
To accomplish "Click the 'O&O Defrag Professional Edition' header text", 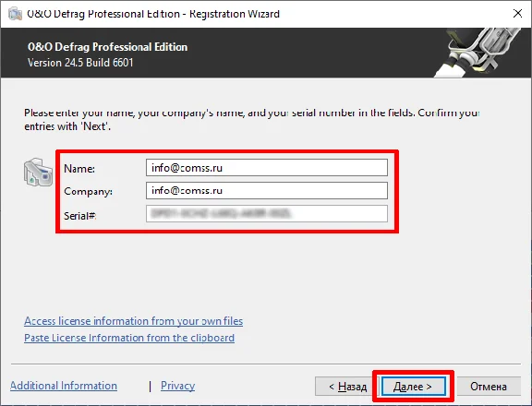I will 107,47.
